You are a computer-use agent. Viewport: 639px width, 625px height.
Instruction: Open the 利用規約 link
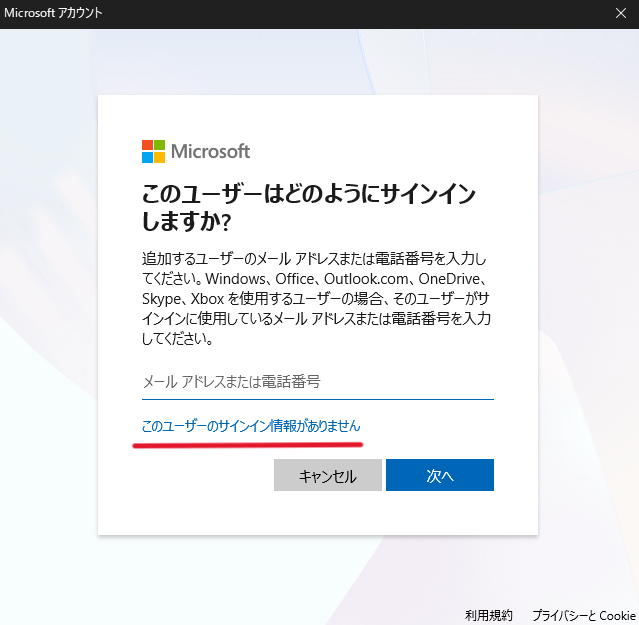[x=488, y=615]
